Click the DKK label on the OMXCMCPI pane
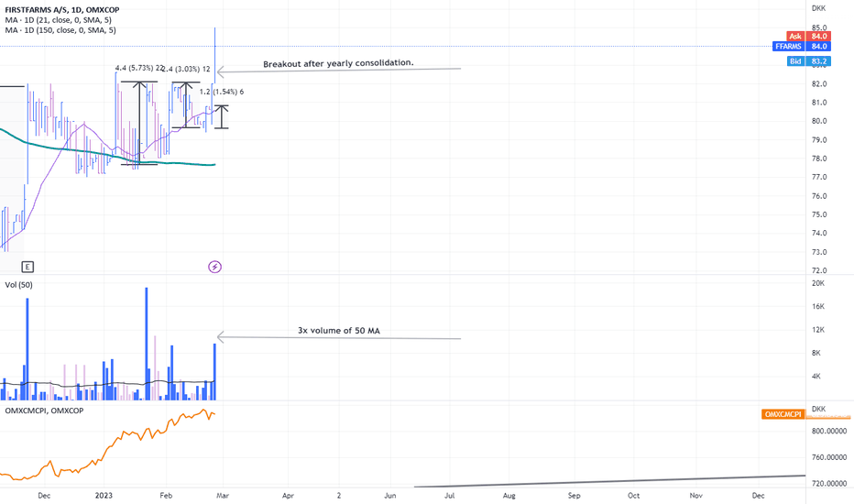The image size is (854, 504). tap(818, 409)
